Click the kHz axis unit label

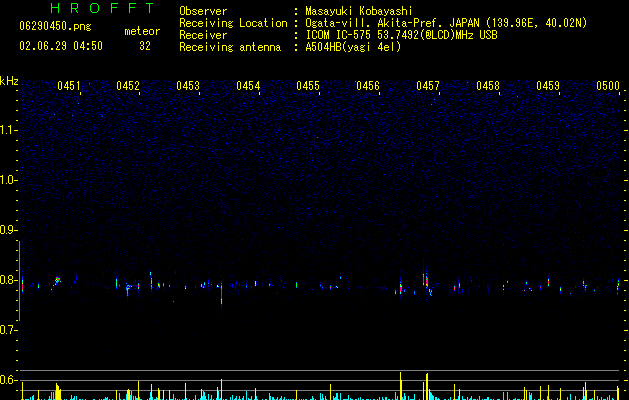(x=9, y=81)
